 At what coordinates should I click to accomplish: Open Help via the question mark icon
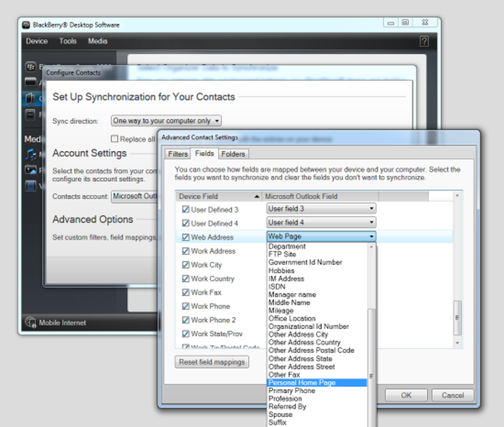[x=424, y=41]
